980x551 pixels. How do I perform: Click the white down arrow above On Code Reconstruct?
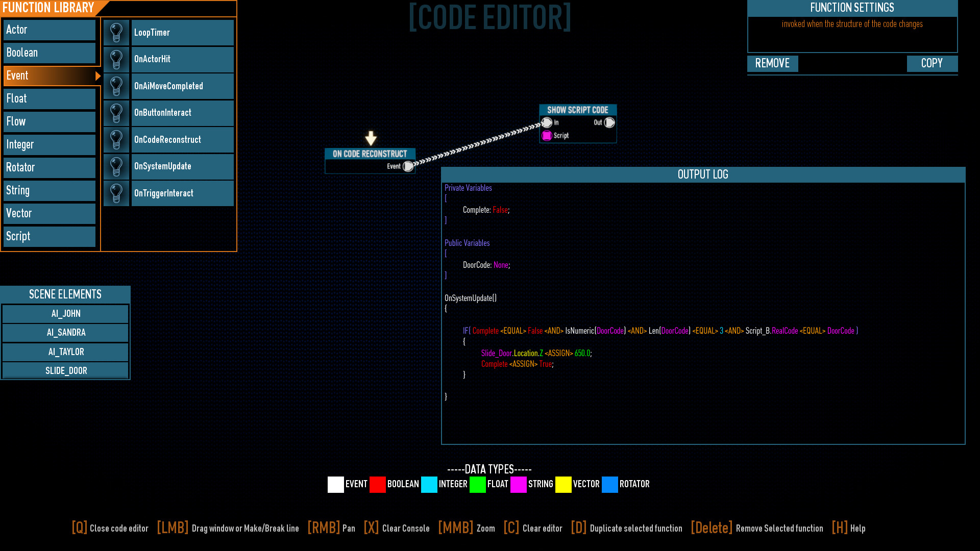click(371, 138)
